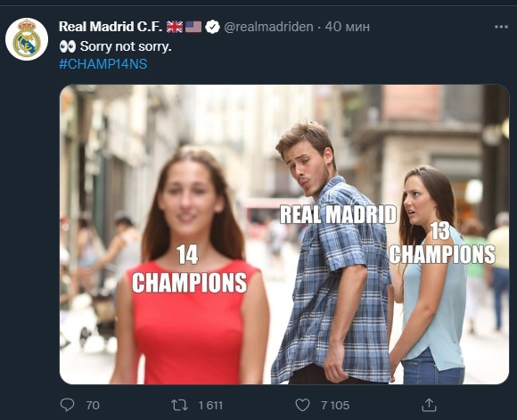Click the "Sorry not sorry." tweet text
This screenshot has height=420, width=517.
coord(126,46)
